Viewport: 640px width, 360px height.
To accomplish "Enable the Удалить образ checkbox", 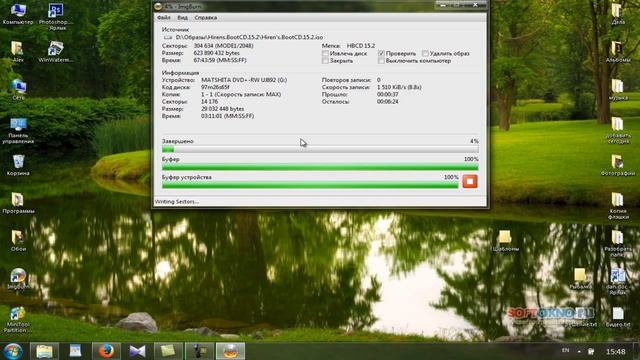I will 425,53.
